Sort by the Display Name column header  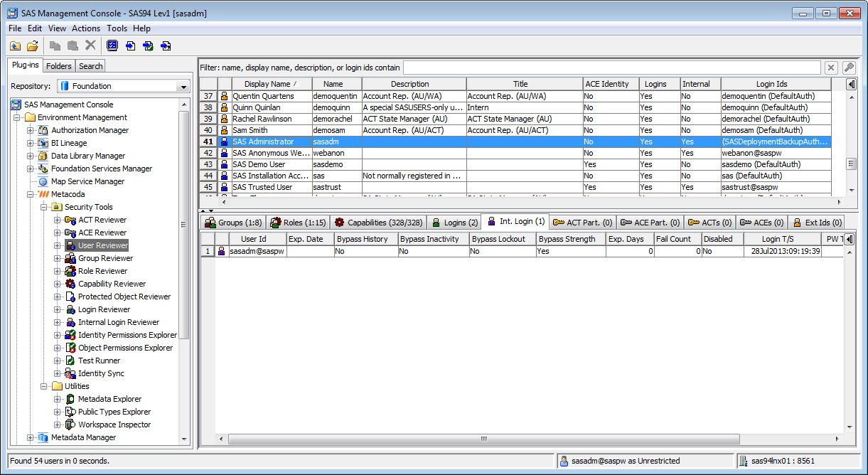tap(272, 84)
